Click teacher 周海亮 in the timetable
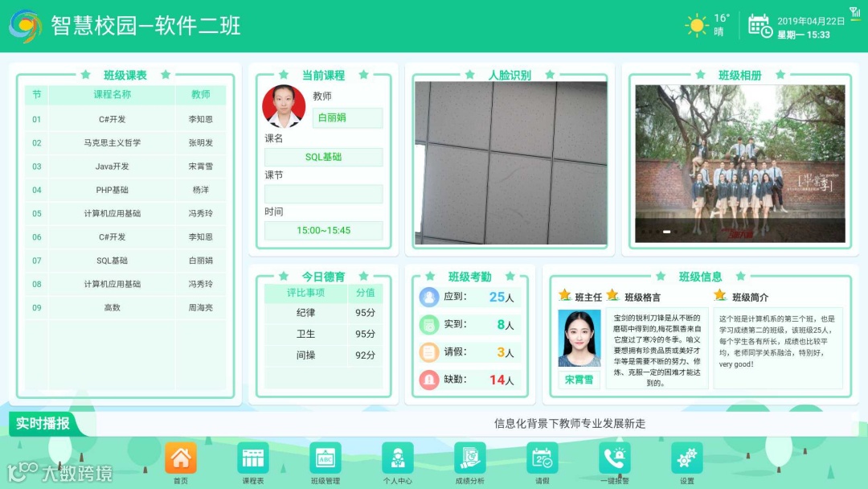 coord(200,307)
